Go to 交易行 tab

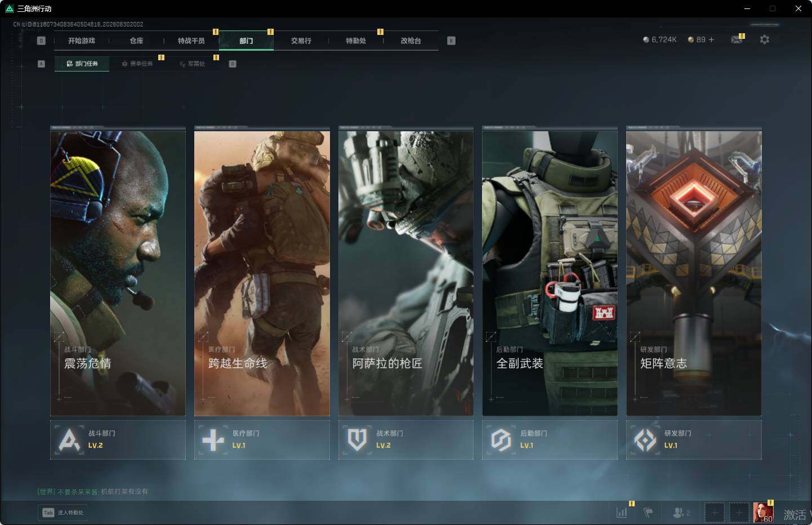[301, 41]
